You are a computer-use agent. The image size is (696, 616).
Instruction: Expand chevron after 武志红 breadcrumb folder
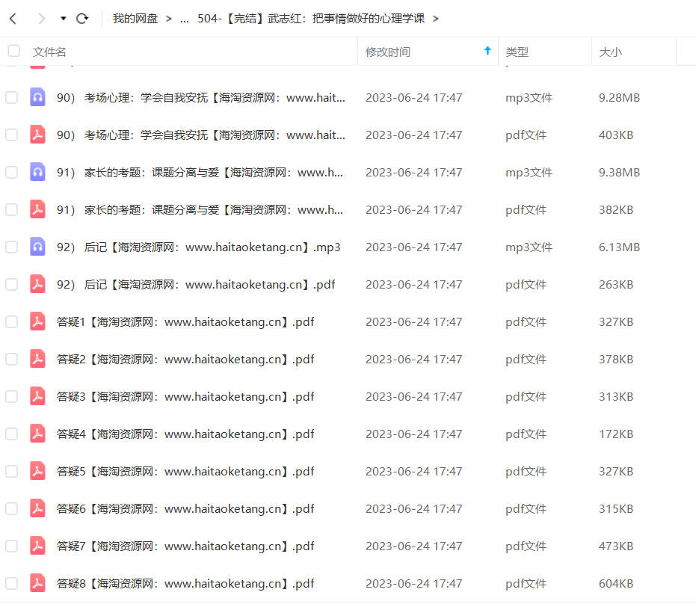pyautogui.click(x=435, y=19)
